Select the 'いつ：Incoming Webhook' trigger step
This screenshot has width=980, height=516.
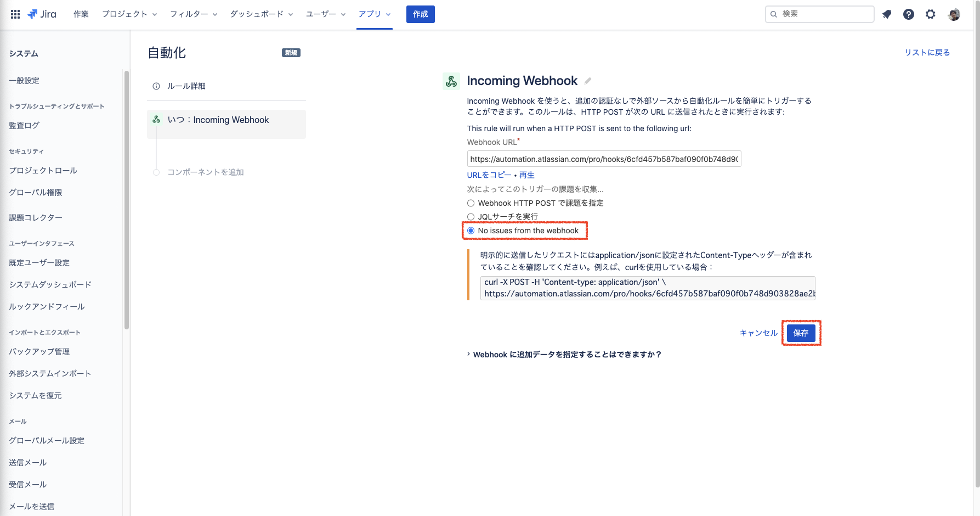pyautogui.click(x=226, y=124)
